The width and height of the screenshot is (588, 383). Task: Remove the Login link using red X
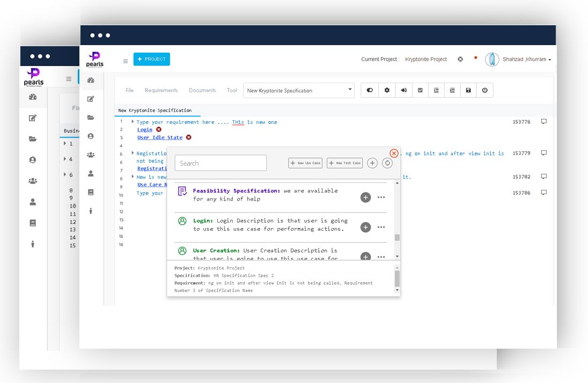(159, 130)
